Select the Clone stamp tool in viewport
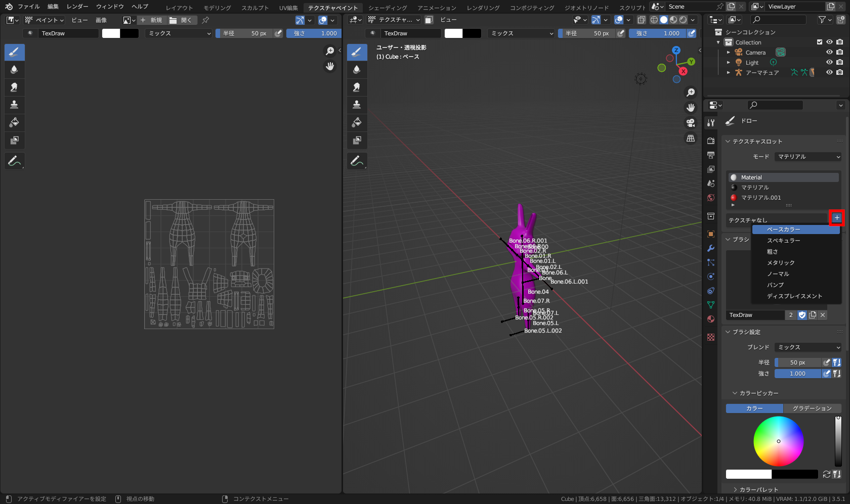Viewport: 850px width, 504px height. [x=357, y=105]
